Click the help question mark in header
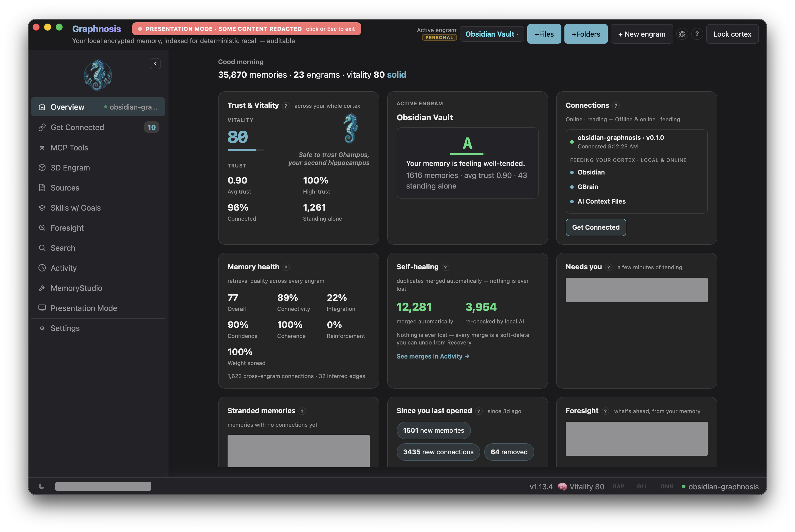This screenshot has width=795, height=532. coord(697,34)
